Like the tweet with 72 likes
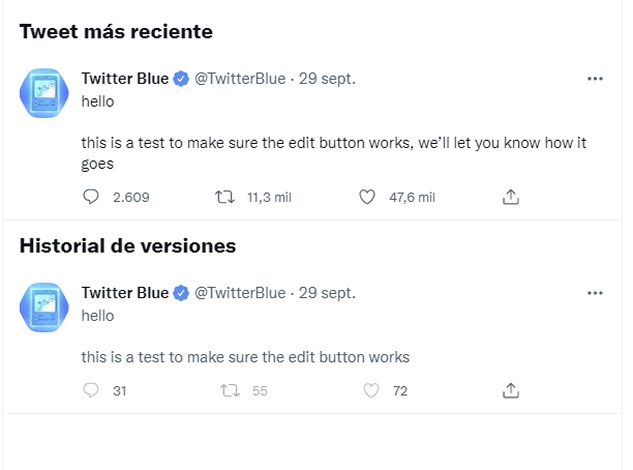The height and width of the screenshot is (470, 633). (370, 390)
